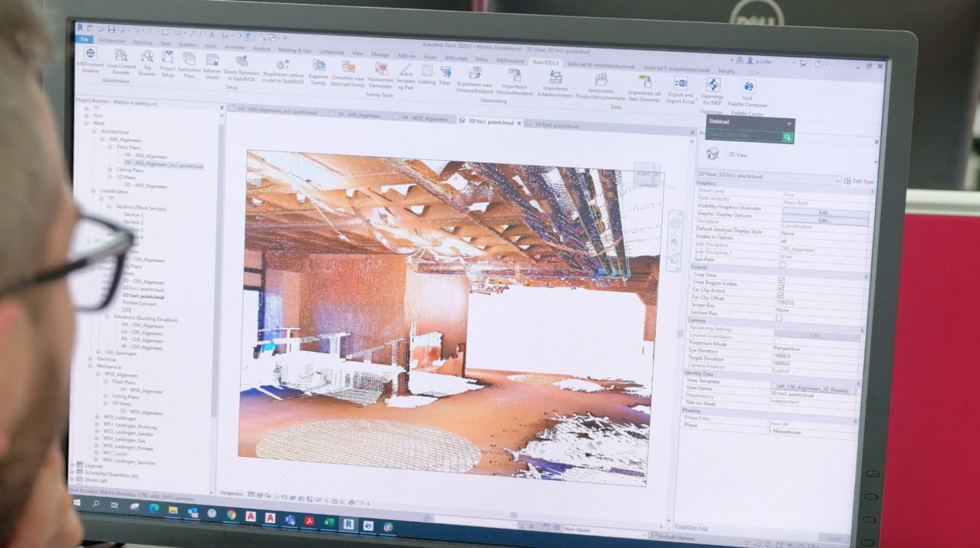Open the Filter tool in Family Tools
Image resolution: width=980 pixels, height=548 pixels.
(x=445, y=76)
